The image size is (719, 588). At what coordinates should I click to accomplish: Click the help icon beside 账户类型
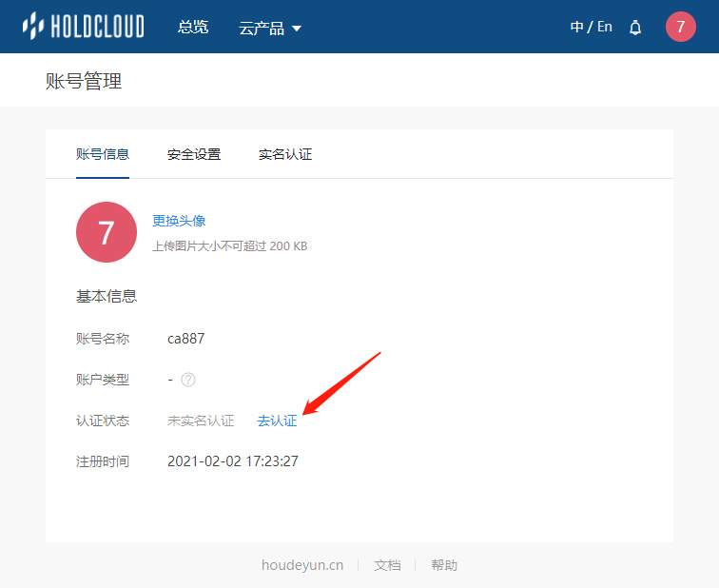188,380
